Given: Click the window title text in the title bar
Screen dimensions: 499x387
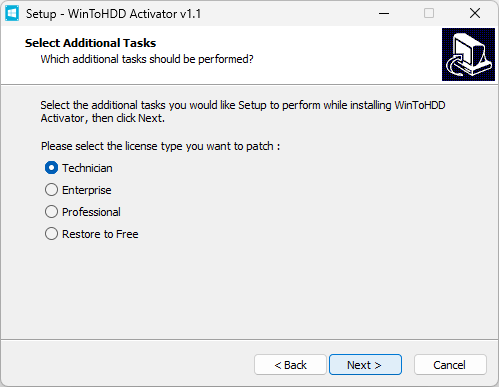Looking at the screenshot, I should click(x=114, y=14).
